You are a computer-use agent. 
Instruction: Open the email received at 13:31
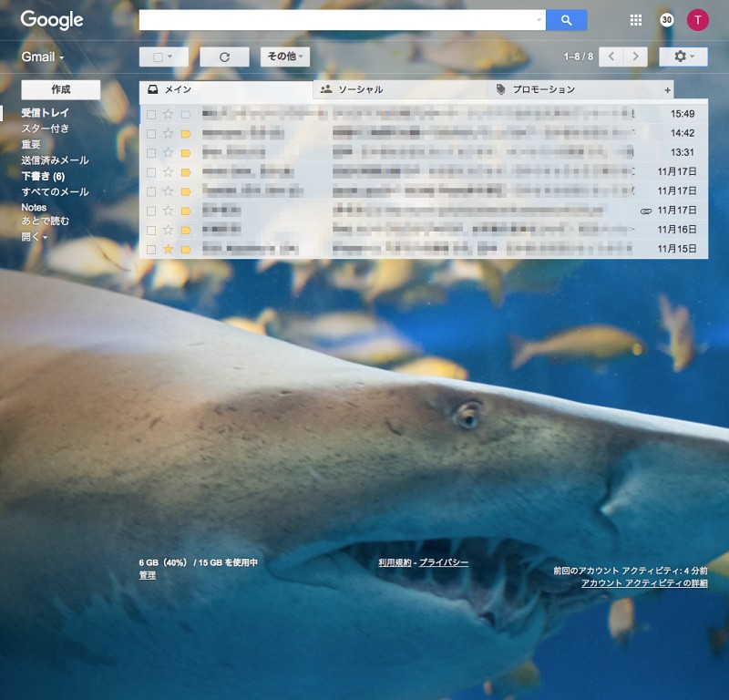424,152
